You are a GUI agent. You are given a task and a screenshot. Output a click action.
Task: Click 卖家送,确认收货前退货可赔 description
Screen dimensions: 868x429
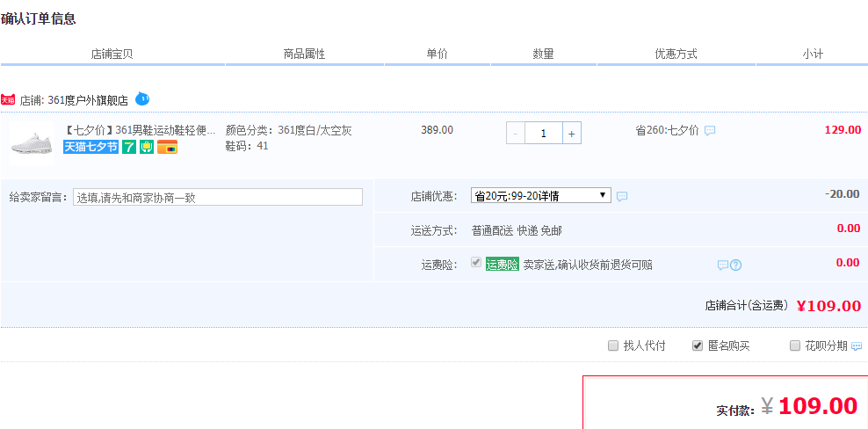coord(588,265)
